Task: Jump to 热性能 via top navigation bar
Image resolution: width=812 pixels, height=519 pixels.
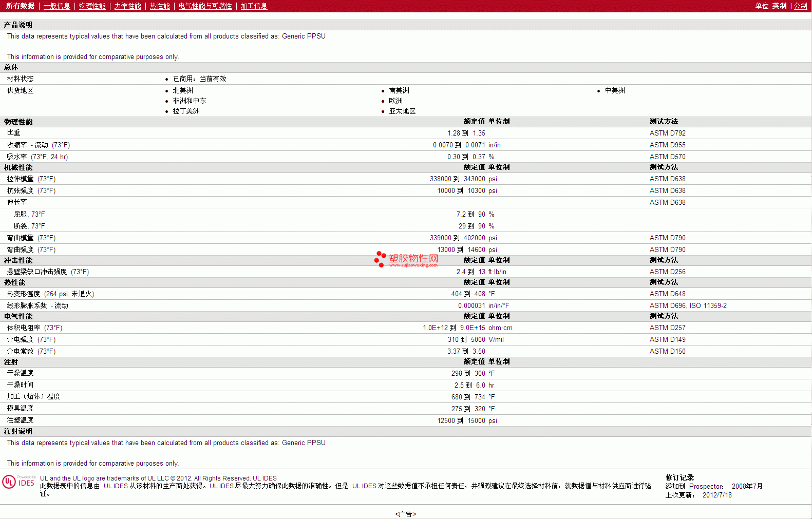Action: click(x=160, y=6)
